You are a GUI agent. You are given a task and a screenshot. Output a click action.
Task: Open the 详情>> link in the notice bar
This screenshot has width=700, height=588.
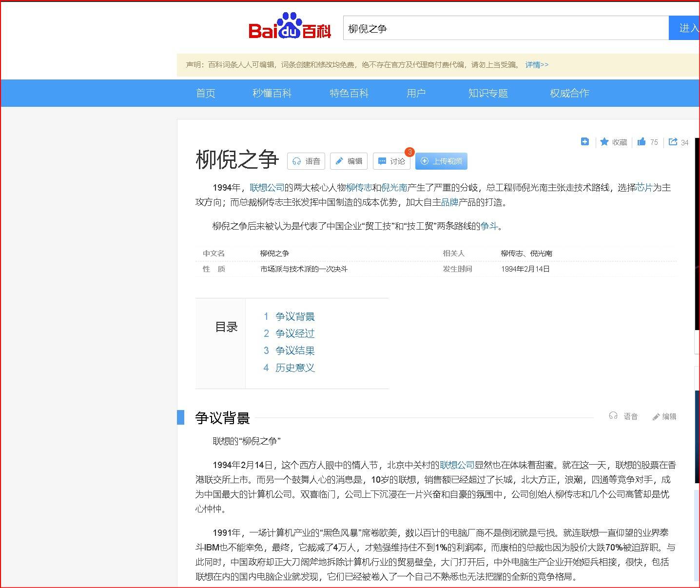click(x=537, y=65)
